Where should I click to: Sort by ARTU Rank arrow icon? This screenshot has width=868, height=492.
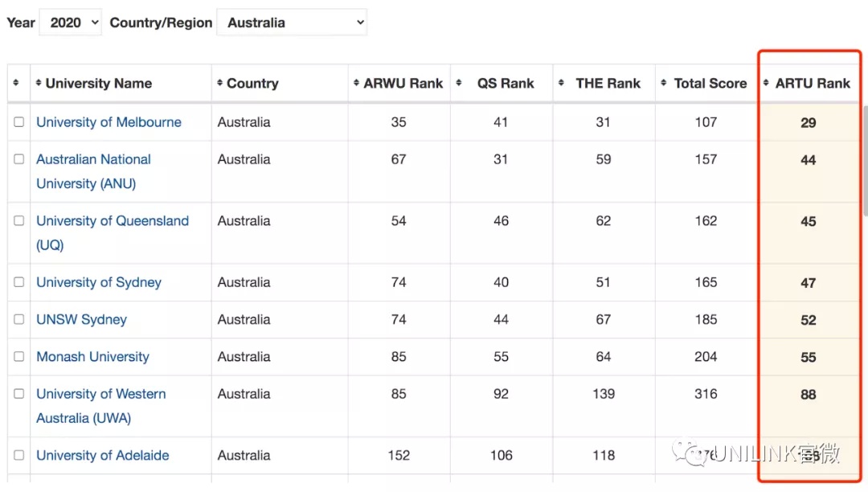pos(766,83)
